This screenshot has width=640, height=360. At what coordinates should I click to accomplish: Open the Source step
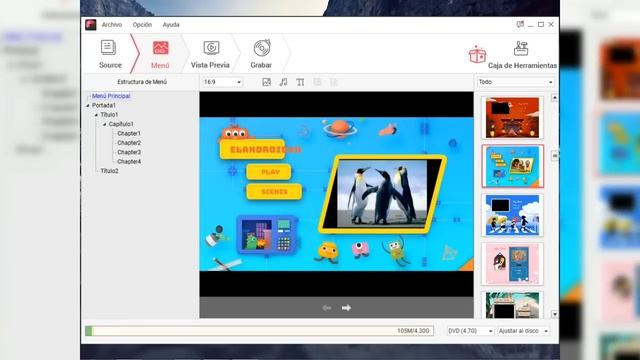pos(110,54)
